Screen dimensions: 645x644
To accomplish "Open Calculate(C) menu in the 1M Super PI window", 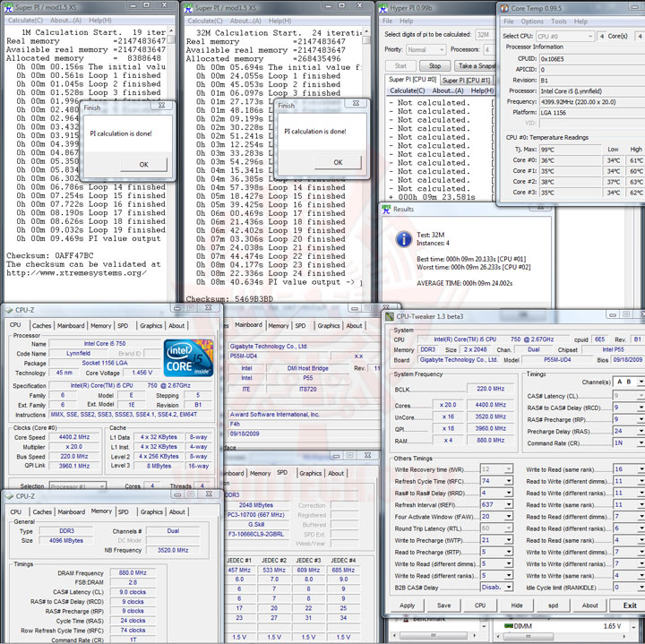I will click(25, 21).
